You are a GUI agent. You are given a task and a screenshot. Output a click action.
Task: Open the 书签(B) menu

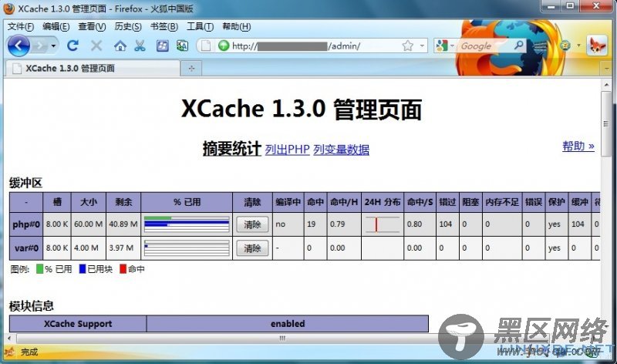(164, 26)
